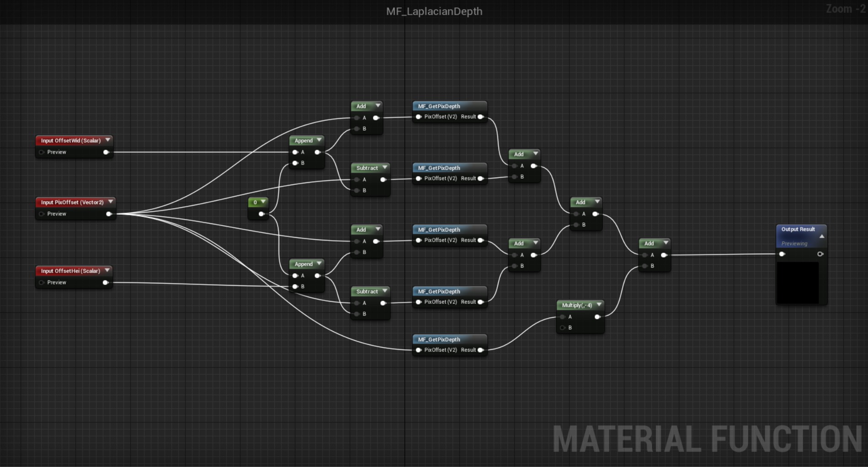Click the Result pin of the topmost MF_GetPixDepth

[x=481, y=117]
